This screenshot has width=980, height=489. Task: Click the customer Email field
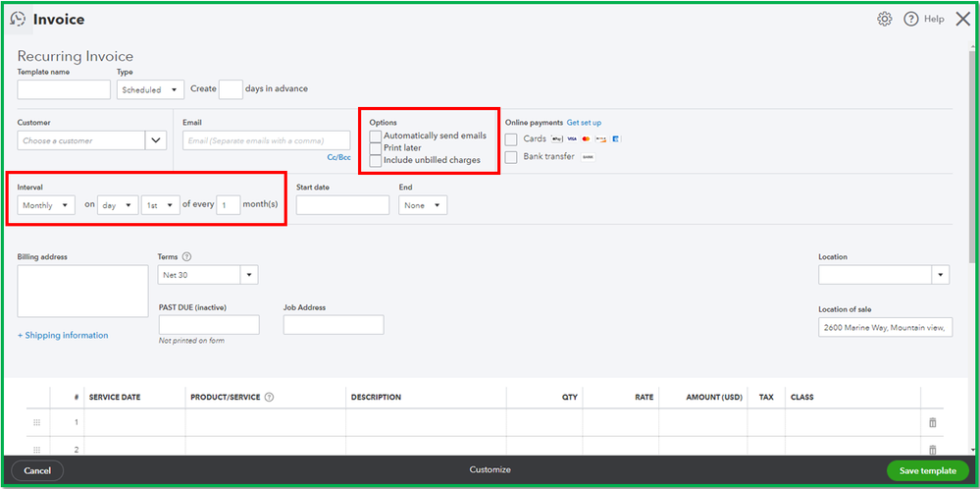pyautogui.click(x=267, y=140)
